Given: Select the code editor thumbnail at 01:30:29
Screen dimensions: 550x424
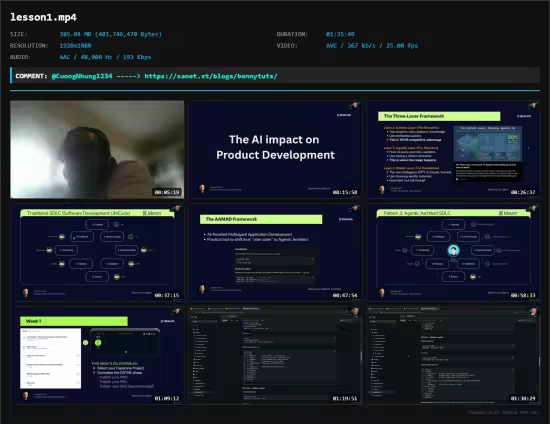Looking at the screenshot, I should (x=454, y=355).
